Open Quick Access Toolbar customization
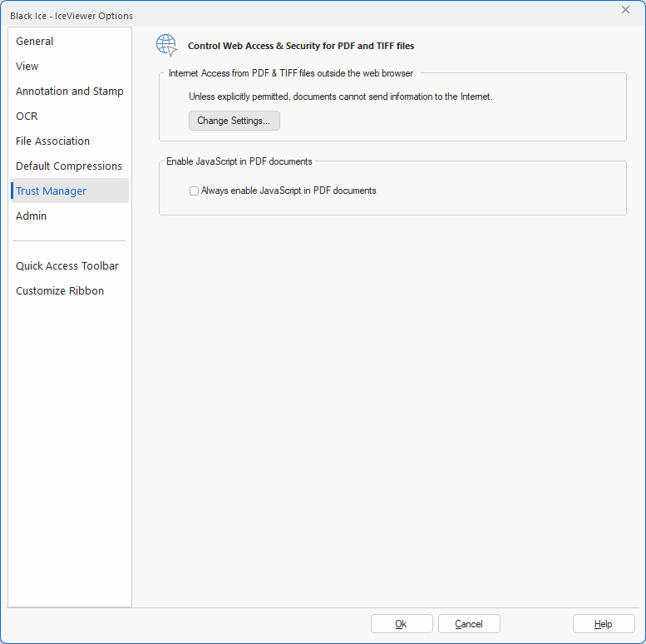This screenshot has width=646, height=644. pos(69,266)
